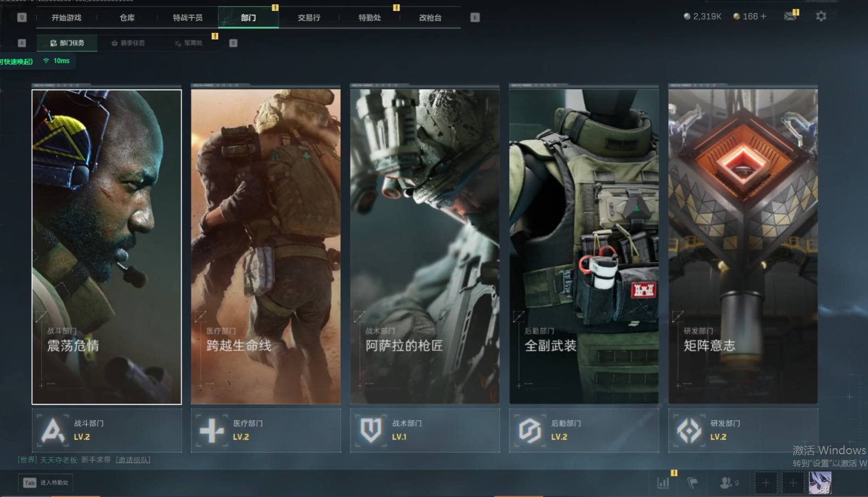Image resolution: width=868 pixels, height=497 pixels.
Task: Click the 战术部门 LV.1 department panel
Action: [425, 431]
